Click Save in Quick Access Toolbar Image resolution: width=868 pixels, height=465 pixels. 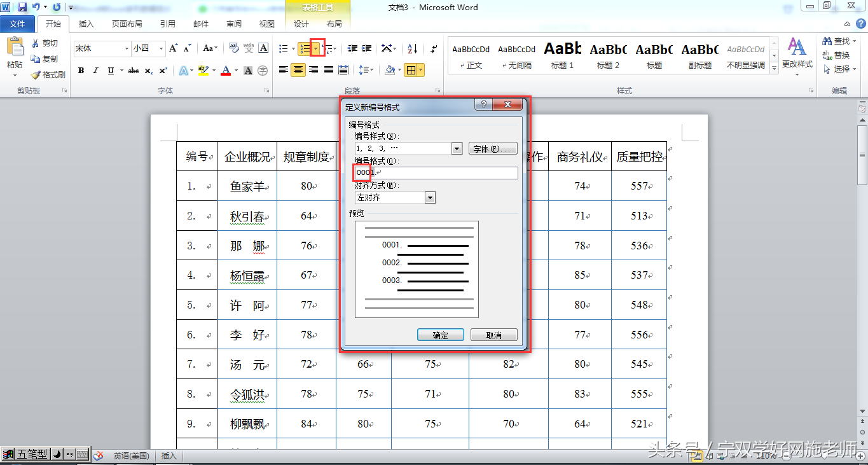click(x=22, y=7)
